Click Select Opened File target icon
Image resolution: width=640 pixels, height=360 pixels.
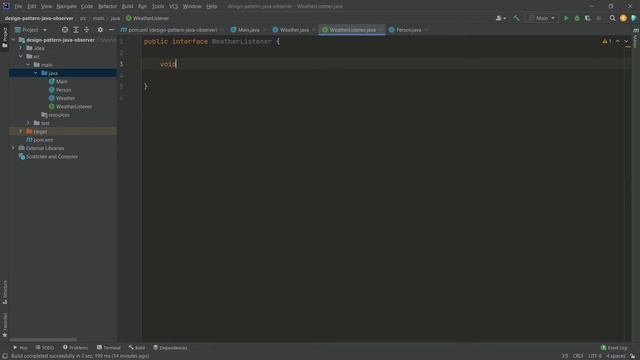tap(64, 30)
